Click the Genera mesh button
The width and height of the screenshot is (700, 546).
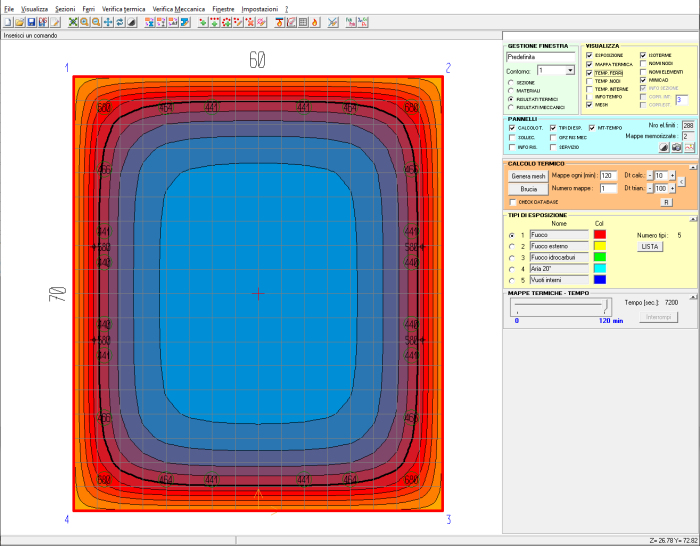pos(528,175)
